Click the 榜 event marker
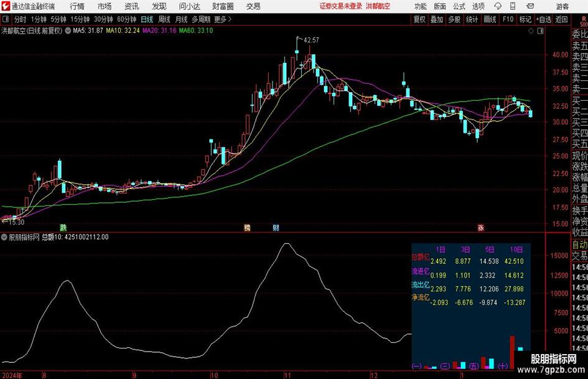588x379 pixels. coord(247,227)
